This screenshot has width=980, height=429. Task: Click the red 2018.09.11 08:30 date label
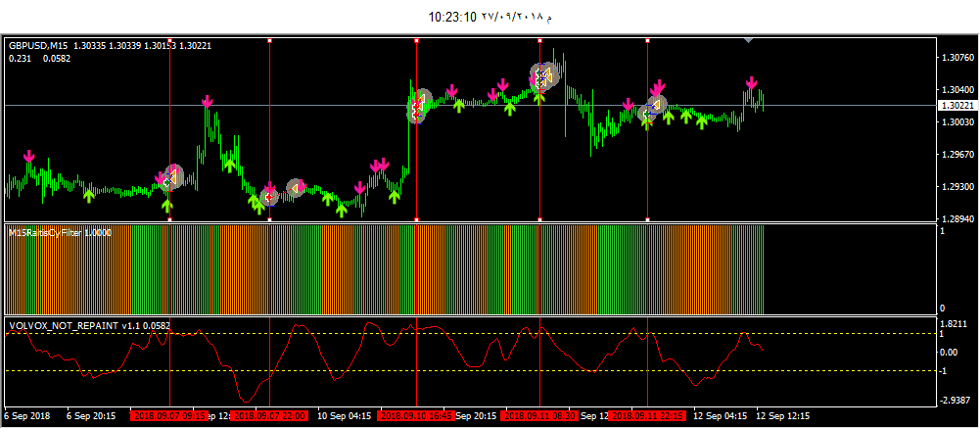(x=539, y=415)
